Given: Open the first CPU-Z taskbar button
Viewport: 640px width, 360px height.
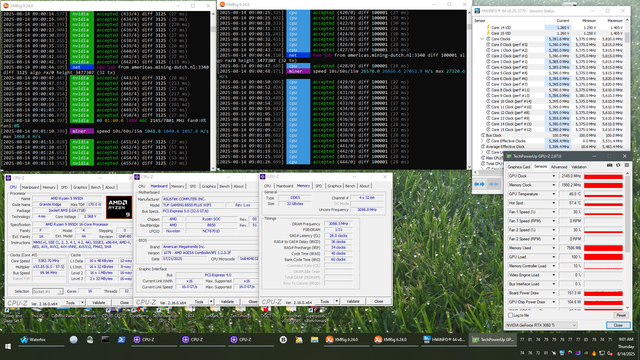Looking at the screenshot, I should click(153, 340).
